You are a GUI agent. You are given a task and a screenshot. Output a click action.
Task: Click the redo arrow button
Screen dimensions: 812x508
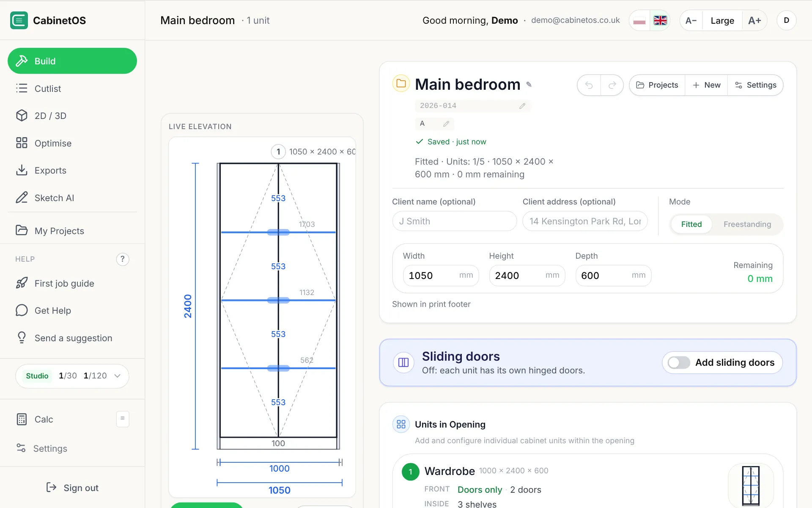[612, 85]
